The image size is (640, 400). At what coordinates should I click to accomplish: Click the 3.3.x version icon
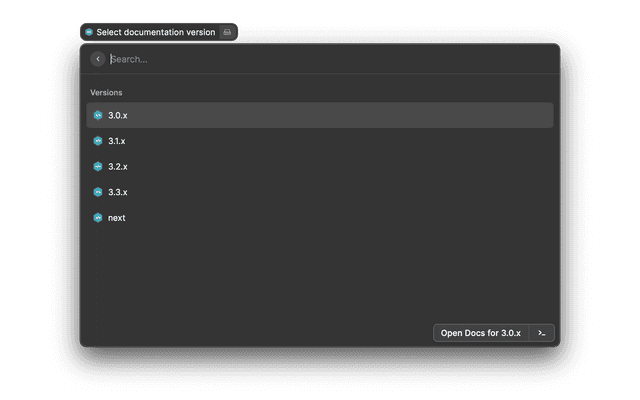[x=98, y=192]
